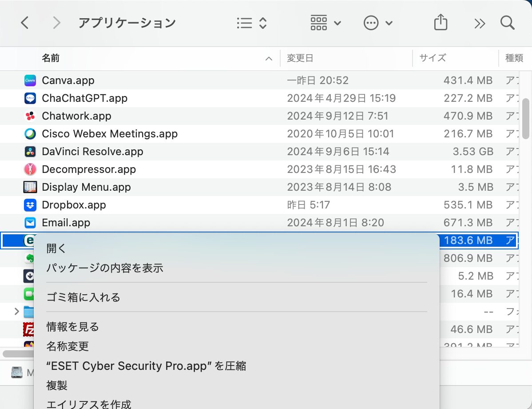Click the date 一昨日 20:52
Viewport: 532px width, 409px height.
pos(318,80)
